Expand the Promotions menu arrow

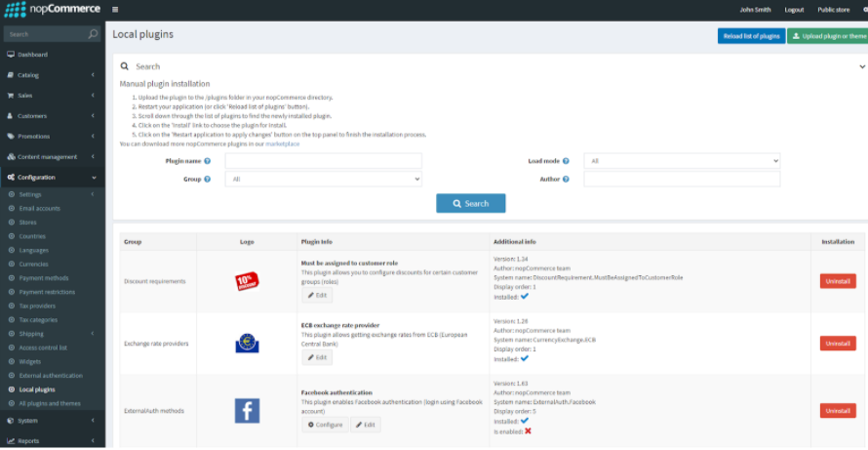click(93, 137)
